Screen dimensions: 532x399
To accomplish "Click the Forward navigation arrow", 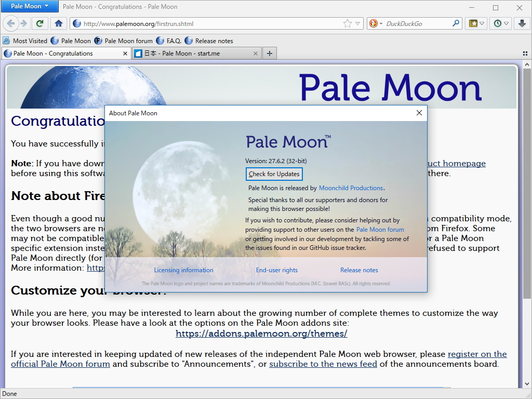I will tap(23, 23).
